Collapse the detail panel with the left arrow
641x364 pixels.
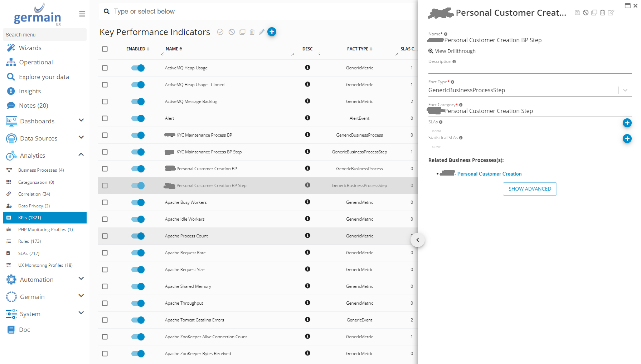coord(418,240)
